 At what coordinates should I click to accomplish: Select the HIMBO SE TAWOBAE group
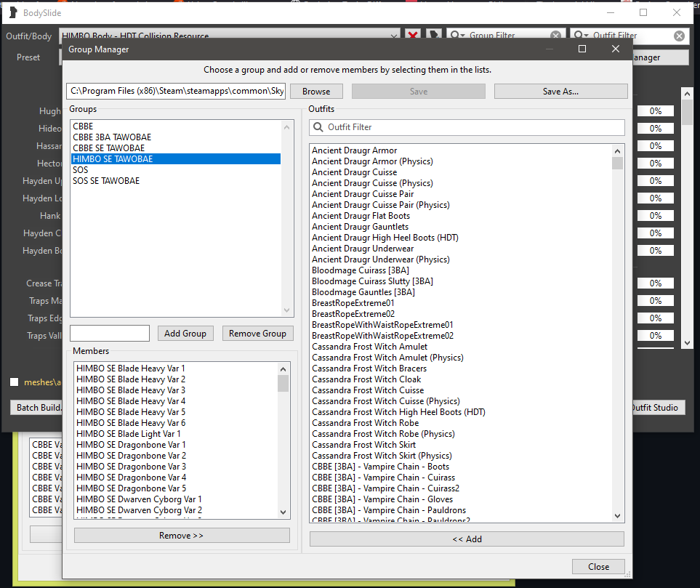pos(175,159)
